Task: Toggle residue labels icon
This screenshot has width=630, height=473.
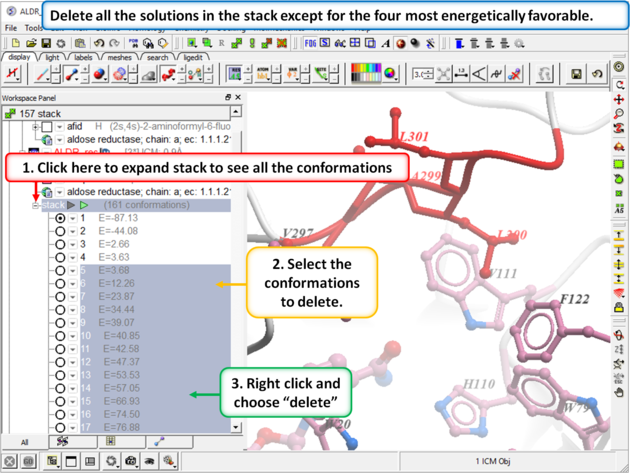Action: [235, 74]
